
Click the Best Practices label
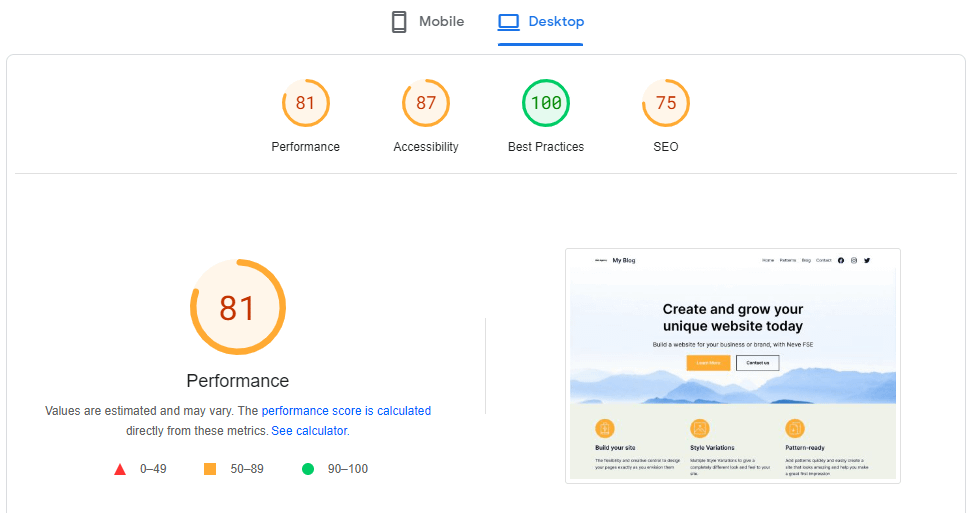546,147
